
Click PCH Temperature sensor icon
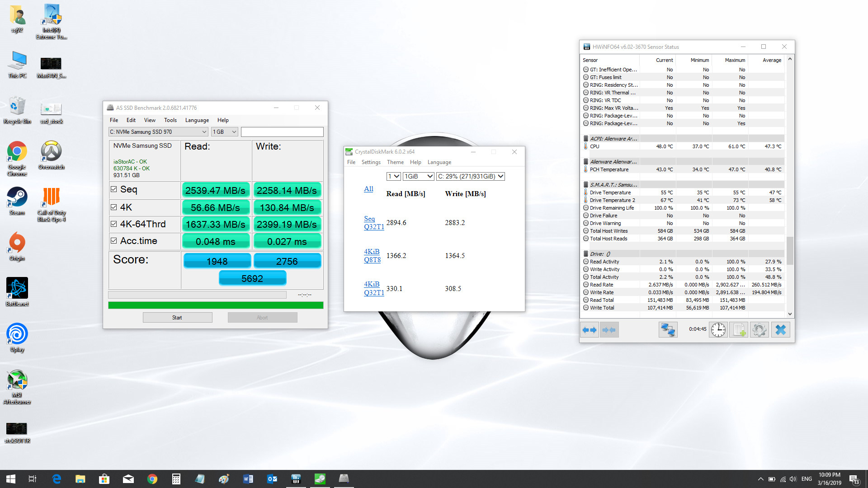click(585, 169)
